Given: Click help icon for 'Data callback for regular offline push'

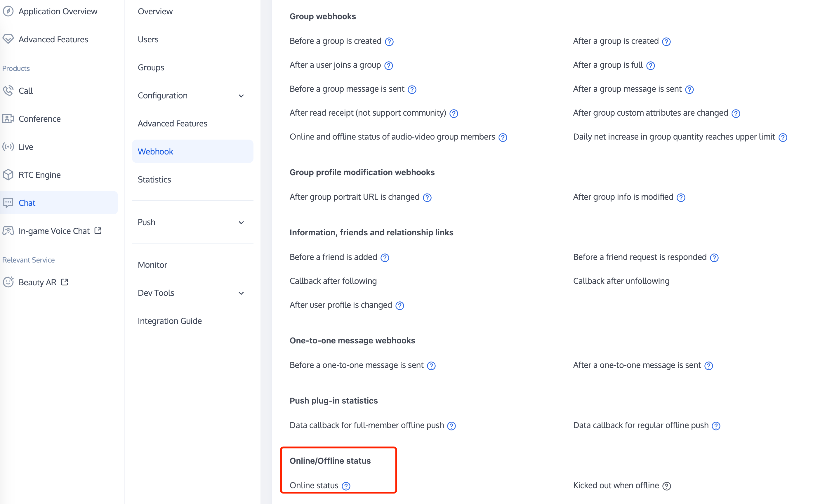Looking at the screenshot, I should point(716,426).
